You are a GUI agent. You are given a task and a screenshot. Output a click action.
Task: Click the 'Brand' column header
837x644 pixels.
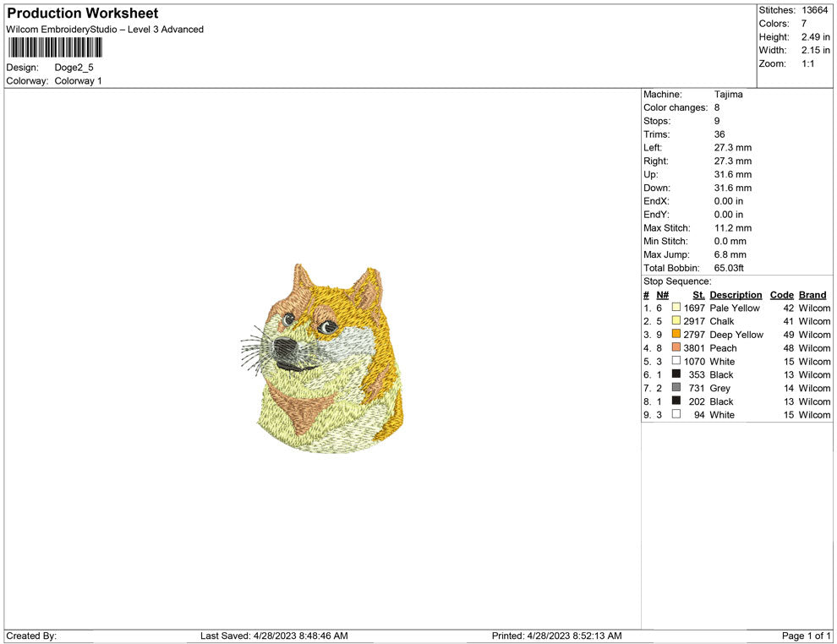[x=812, y=294]
